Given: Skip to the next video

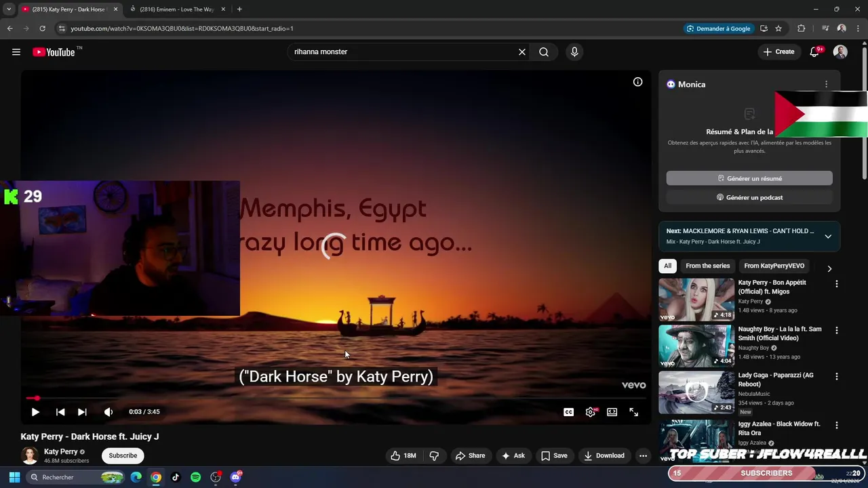Looking at the screenshot, I should coord(82,411).
